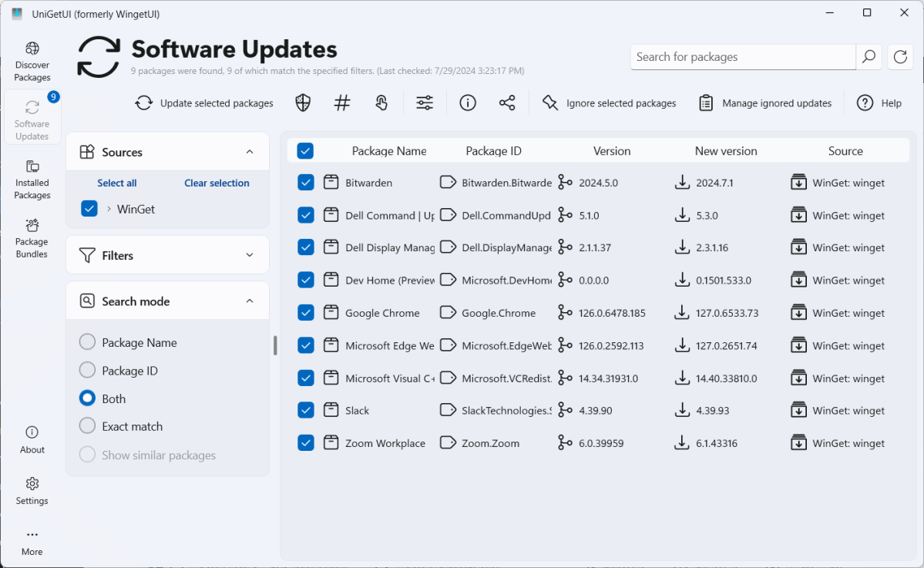This screenshot has height=568, width=924.
Task: Select the Package ID radio button
Action: pyautogui.click(x=87, y=370)
